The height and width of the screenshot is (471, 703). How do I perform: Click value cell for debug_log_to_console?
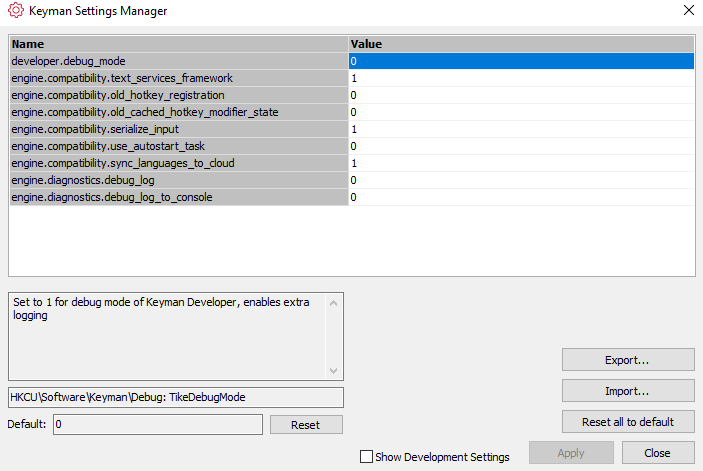point(521,197)
